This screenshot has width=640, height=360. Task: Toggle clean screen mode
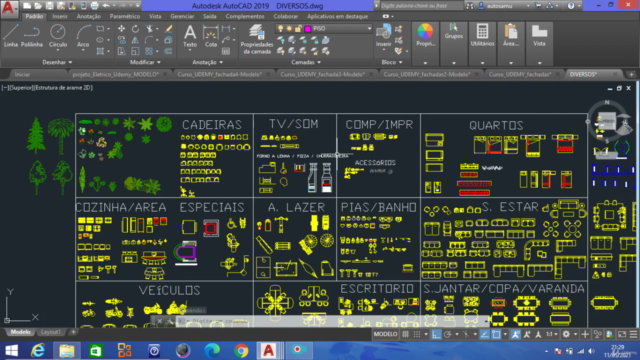[622, 334]
